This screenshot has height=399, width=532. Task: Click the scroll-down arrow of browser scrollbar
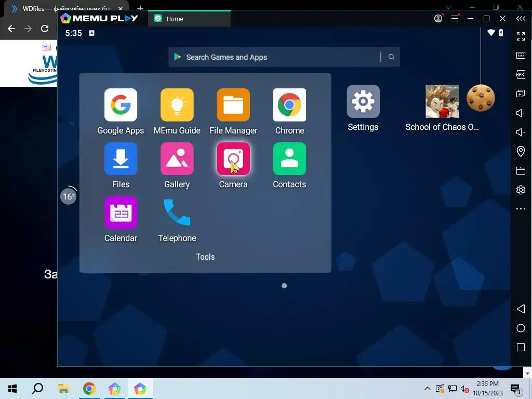528,374
